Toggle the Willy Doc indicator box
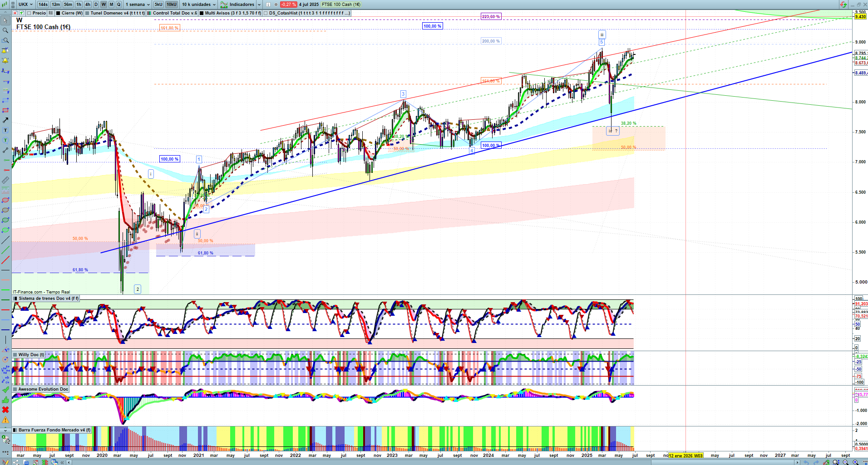The height and width of the screenshot is (465, 868). click(x=16, y=355)
